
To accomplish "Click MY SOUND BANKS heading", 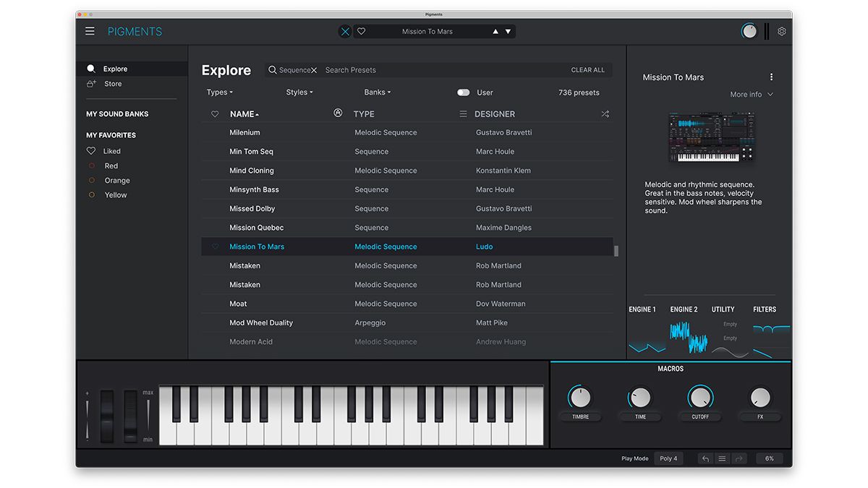I will [x=117, y=114].
